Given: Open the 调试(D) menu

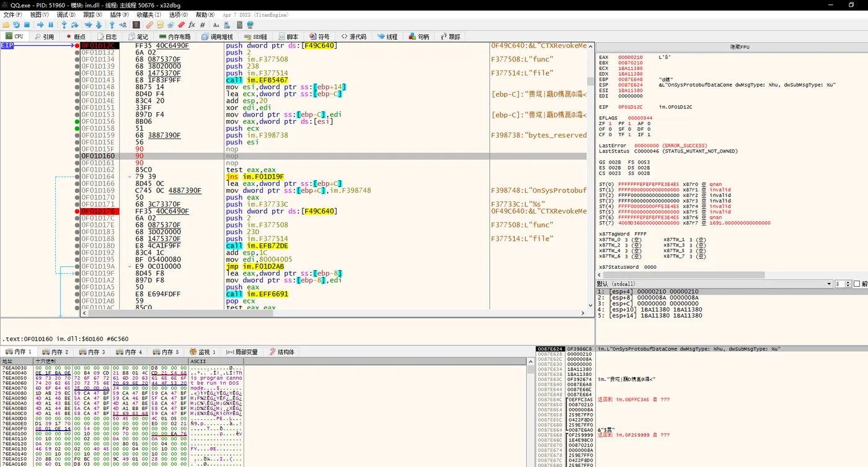Looking at the screenshot, I should (64, 14).
